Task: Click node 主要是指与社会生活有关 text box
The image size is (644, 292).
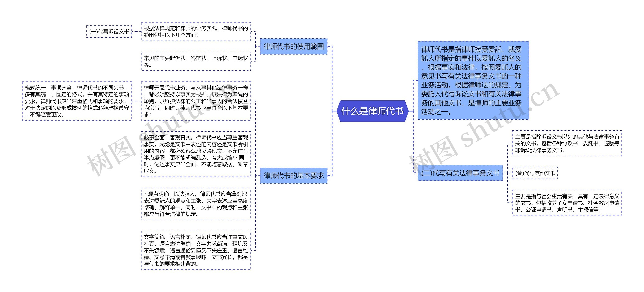Action: tap(567, 203)
